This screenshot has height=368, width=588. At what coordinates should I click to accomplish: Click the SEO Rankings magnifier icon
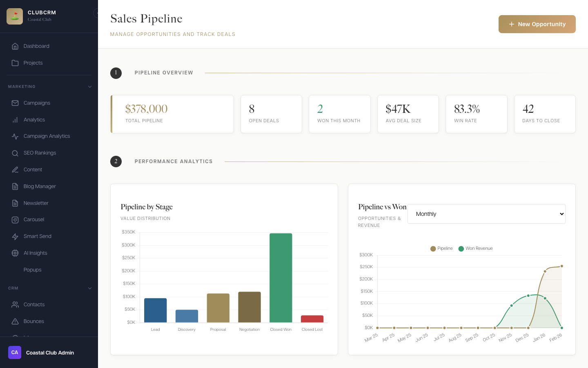(15, 153)
